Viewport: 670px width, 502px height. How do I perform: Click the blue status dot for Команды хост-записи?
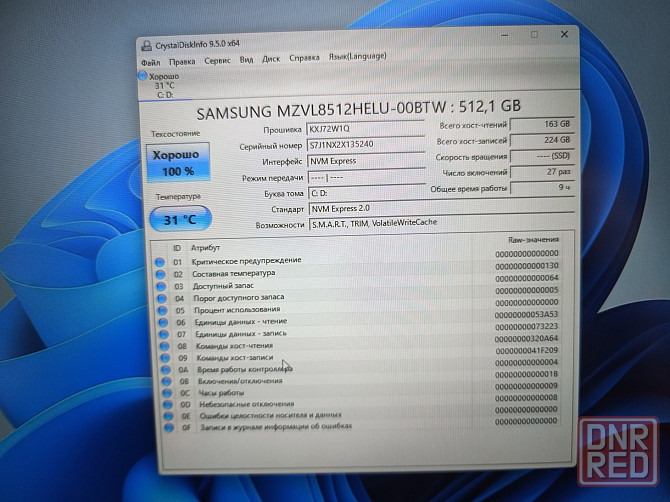165,358
